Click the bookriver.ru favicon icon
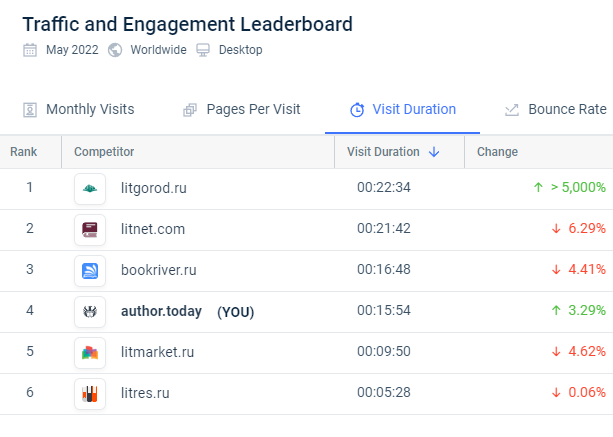This screenshot has height=437, width=613. click(90, 270)
